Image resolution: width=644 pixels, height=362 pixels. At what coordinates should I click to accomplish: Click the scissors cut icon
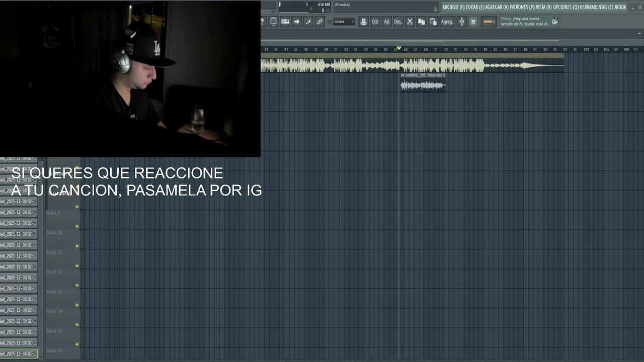[410, 22]
